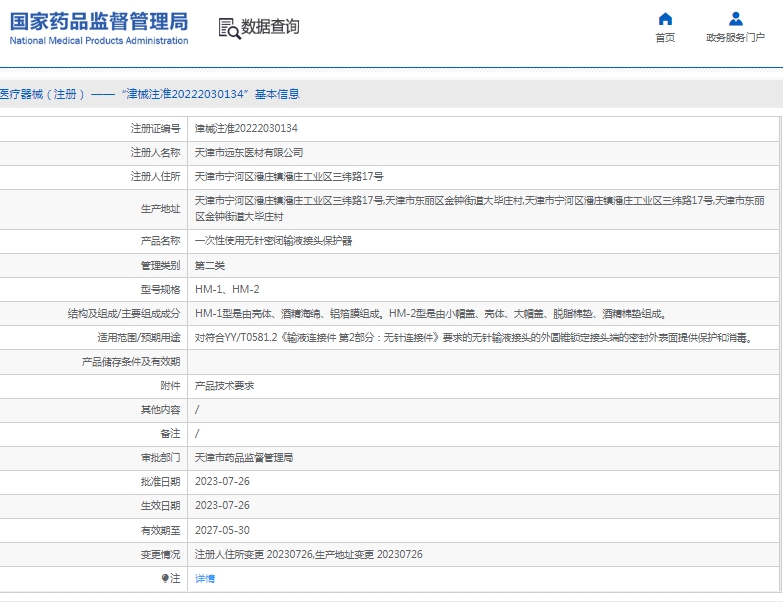Image resolution: width=783 pixels, height=602 pixels.
Task: Click approval date value in 批准日期 row
Action: click(x=222, y=482)
